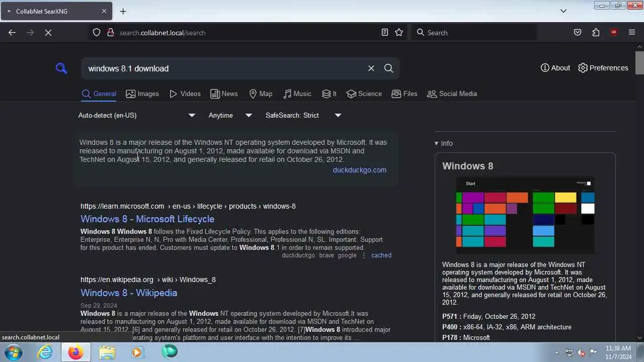Open a new browser tab
Screen dimensions: 644x362
coord(123,11)
